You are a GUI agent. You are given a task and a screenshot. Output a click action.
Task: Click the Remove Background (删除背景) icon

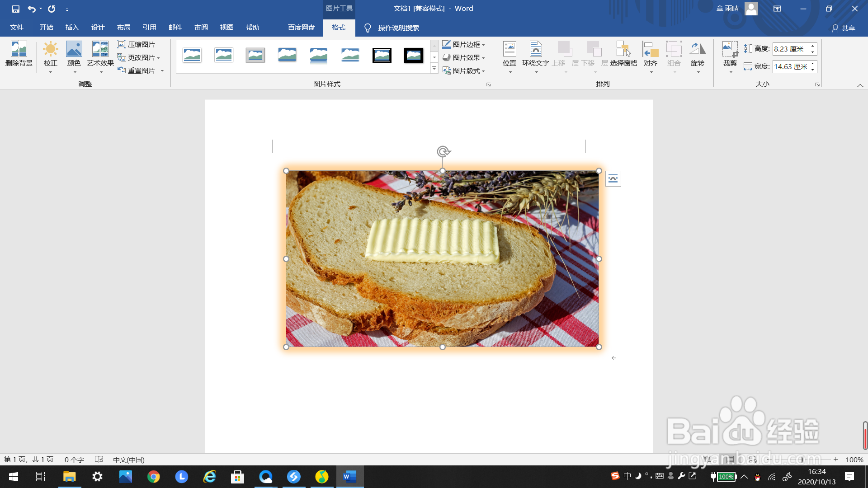point(19,54)
